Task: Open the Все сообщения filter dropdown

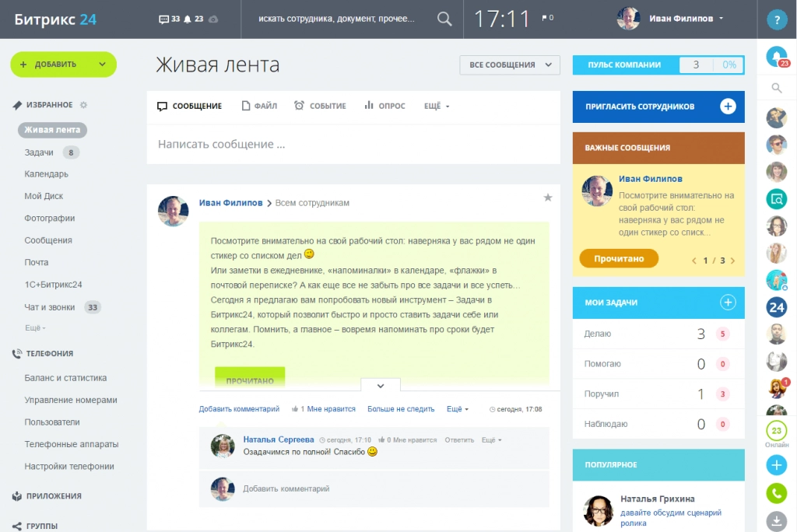Action: click(x=510, y=65)
